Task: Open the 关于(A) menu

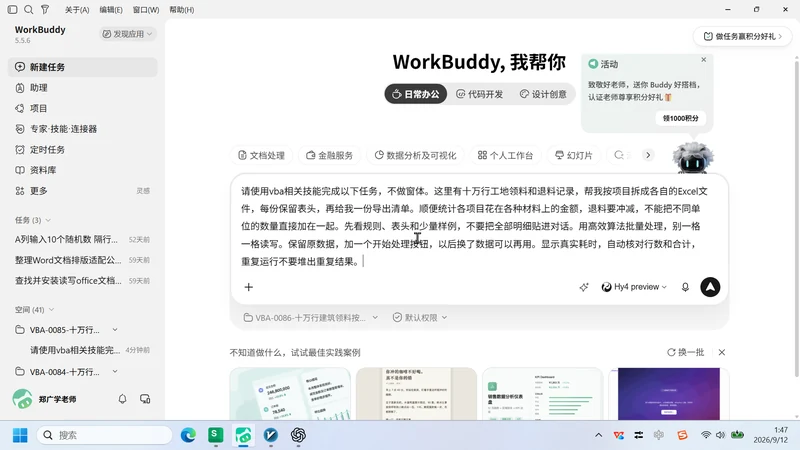Action: point(77,10)
